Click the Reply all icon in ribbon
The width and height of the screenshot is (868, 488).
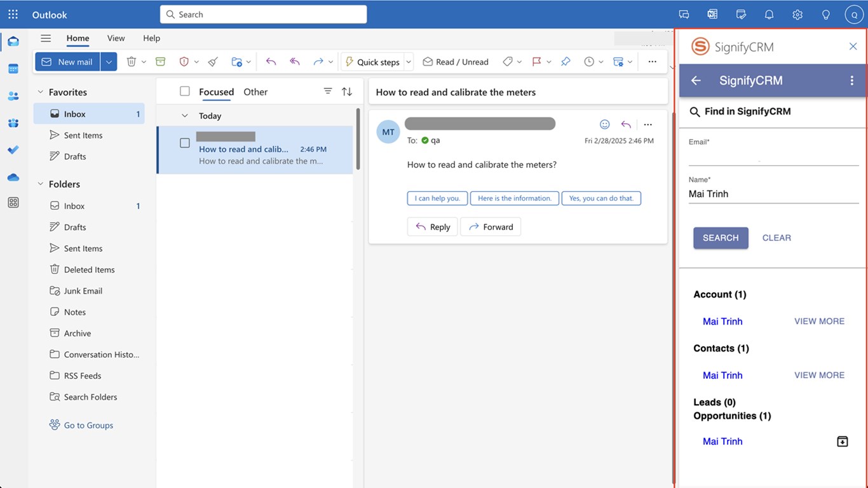(295, 62)
